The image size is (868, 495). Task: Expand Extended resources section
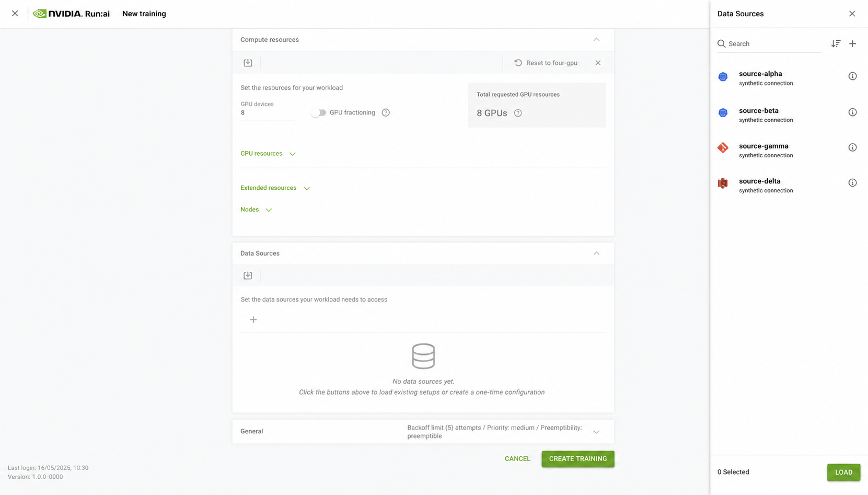275,188
